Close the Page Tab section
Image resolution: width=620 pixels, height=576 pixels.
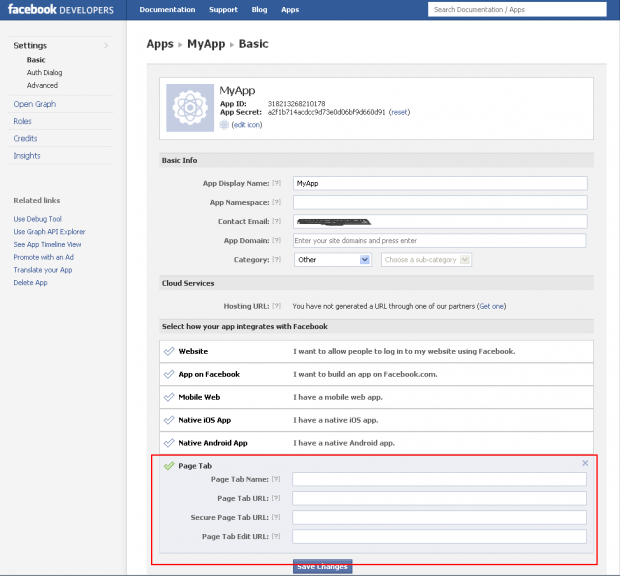click(x=585, y=463)
